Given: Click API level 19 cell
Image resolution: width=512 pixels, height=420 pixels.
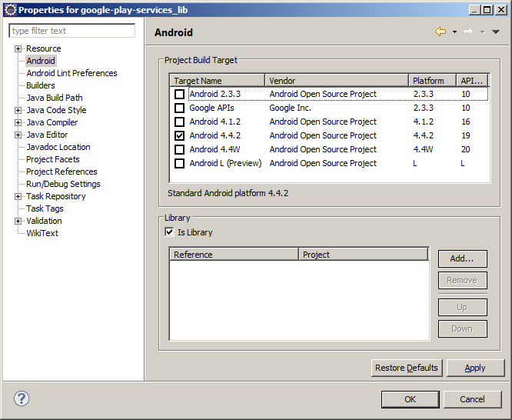Looking at the screenshot, I should (x=466, y=135).
